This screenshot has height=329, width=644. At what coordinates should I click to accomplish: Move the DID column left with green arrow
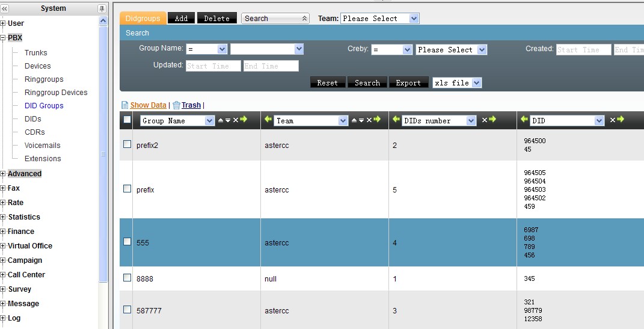point(524,120)
